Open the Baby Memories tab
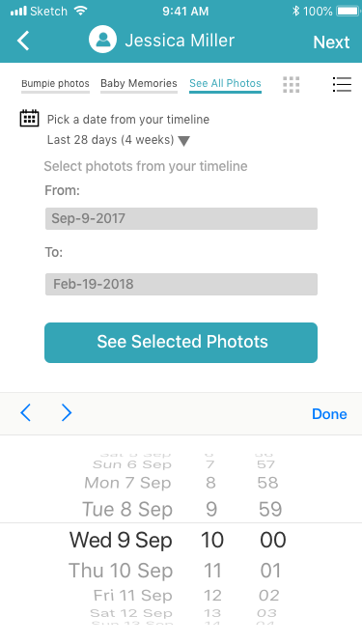362x644 pixels. click(x=139, y=84)
